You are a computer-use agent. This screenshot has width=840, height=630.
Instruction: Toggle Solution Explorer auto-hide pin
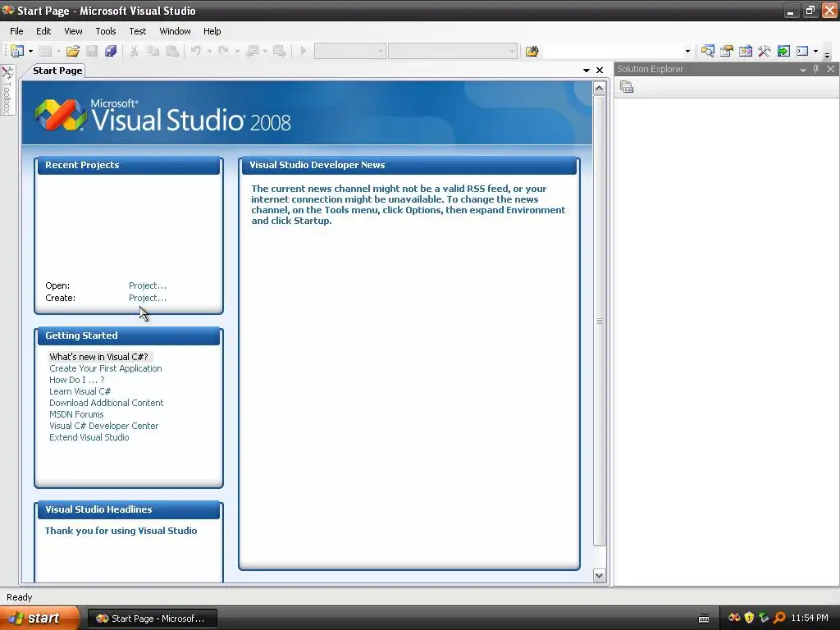point(816,69)
